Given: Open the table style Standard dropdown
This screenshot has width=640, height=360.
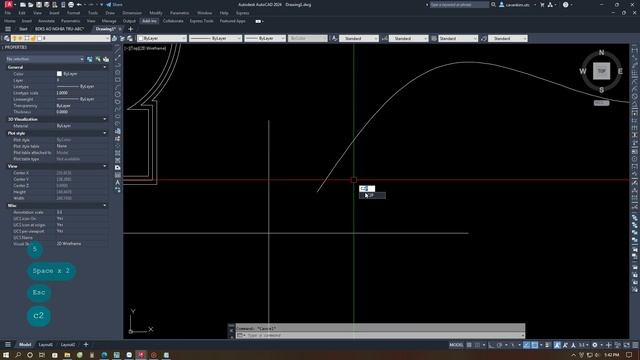Looking at the screenshot, I should [x=458, y=38].
